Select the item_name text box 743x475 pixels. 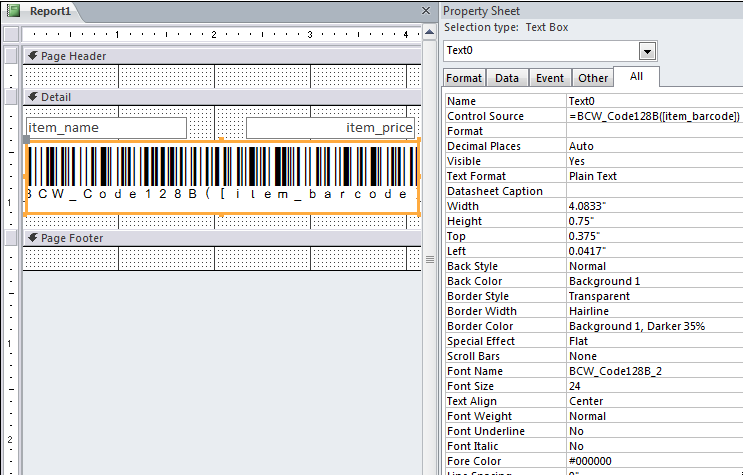point(107,128)
